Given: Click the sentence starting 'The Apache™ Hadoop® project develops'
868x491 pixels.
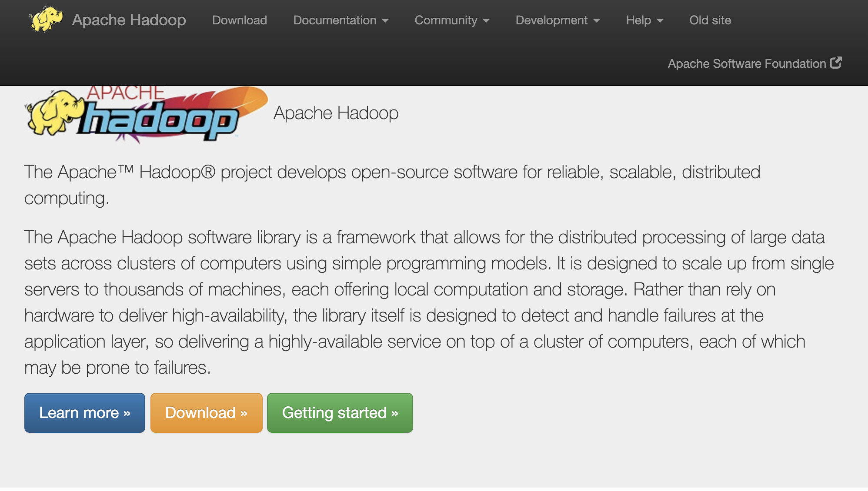Looking at the screenshot, I should [x=392, y=185].
